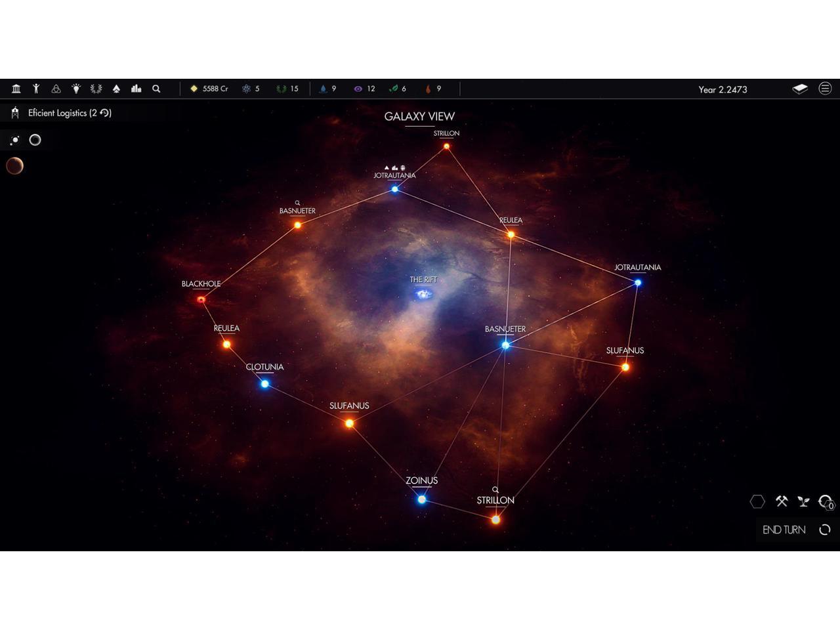This screenshot has height=630, width=840.
Task: Open the sprout growth icon
Action: [803, 501]
